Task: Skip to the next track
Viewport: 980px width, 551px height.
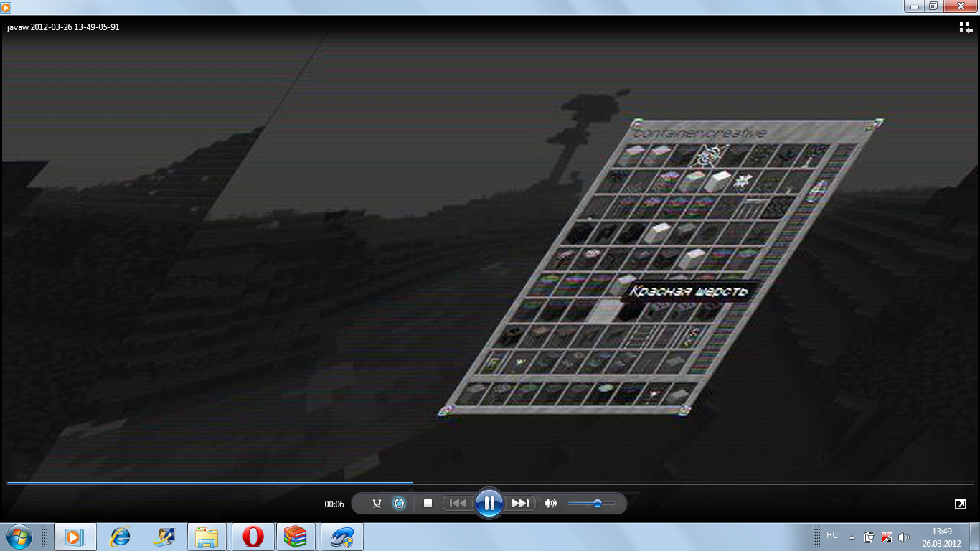Action: click(x=520, y=504)
